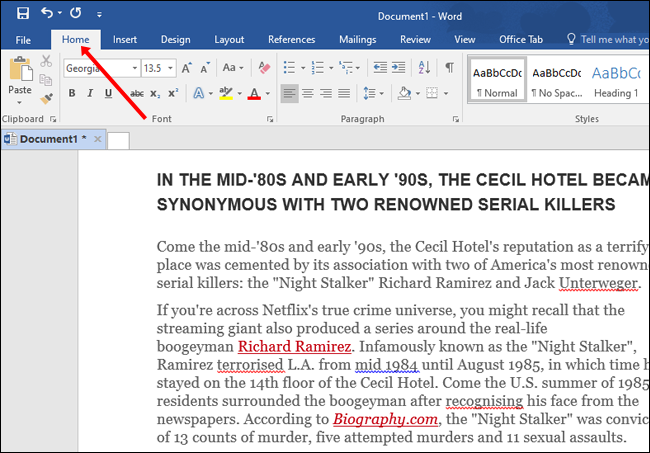Open the 13.5 font size dropdown
The width and height of the screenshot is (650, 453).
click(x=170, y=68)
